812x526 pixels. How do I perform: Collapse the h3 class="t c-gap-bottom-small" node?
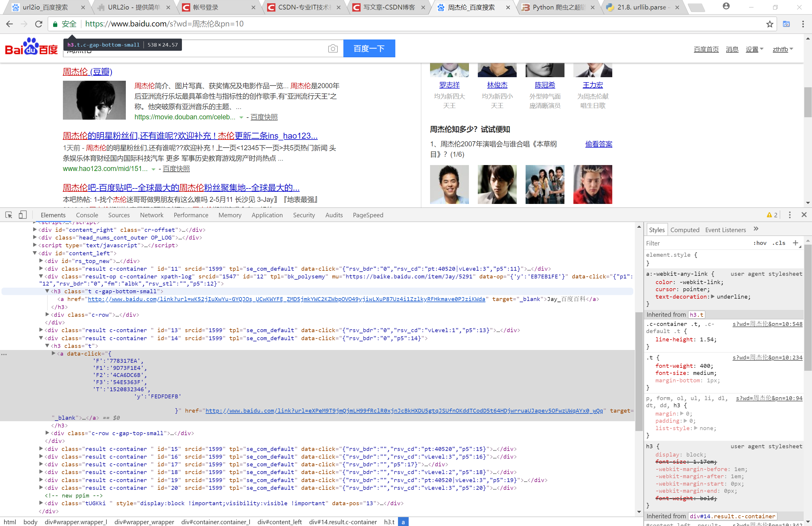[47, 291]
